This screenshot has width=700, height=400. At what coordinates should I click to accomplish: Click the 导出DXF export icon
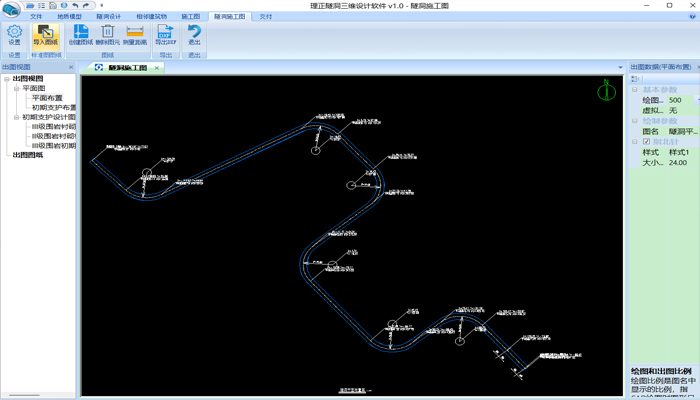pyautogui.click(x=165, y=35)
